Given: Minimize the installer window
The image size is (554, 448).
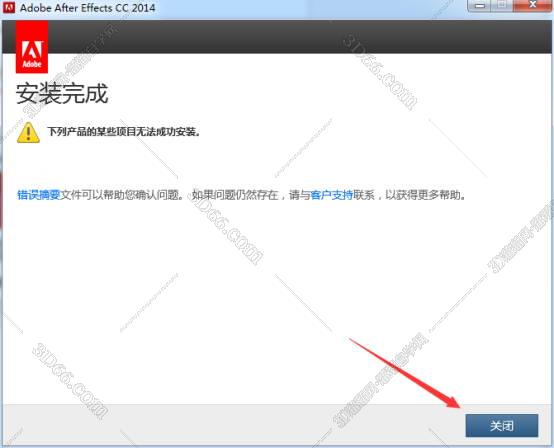Looking at the screenshot, I should (x=479, y=5).
